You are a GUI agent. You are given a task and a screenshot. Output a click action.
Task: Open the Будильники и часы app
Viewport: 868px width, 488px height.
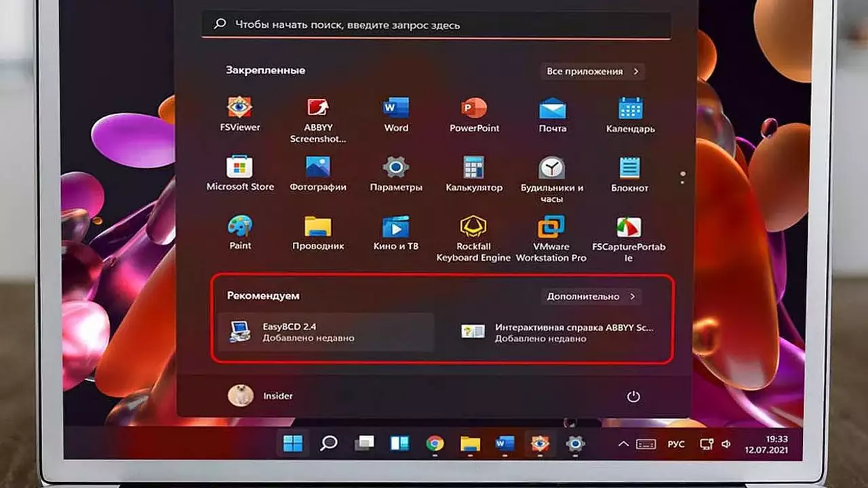tap(553, 179)
